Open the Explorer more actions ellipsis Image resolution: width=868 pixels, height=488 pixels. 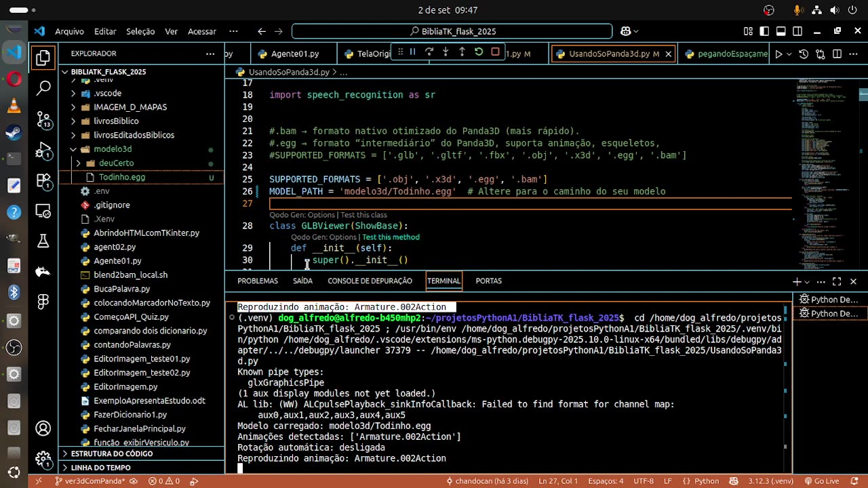(210, 54)
